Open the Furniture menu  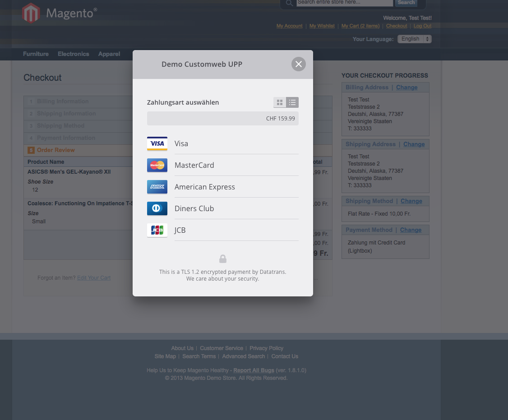click(36, 54)
